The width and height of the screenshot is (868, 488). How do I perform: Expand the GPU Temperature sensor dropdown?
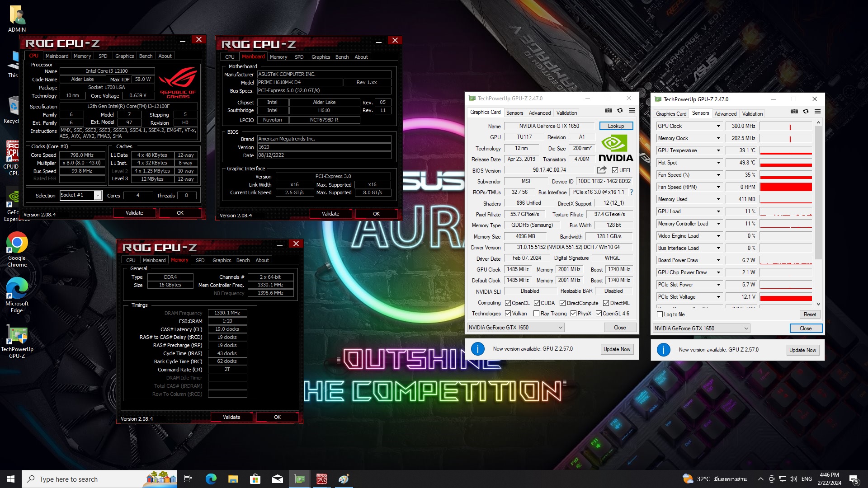coord(718,150)
